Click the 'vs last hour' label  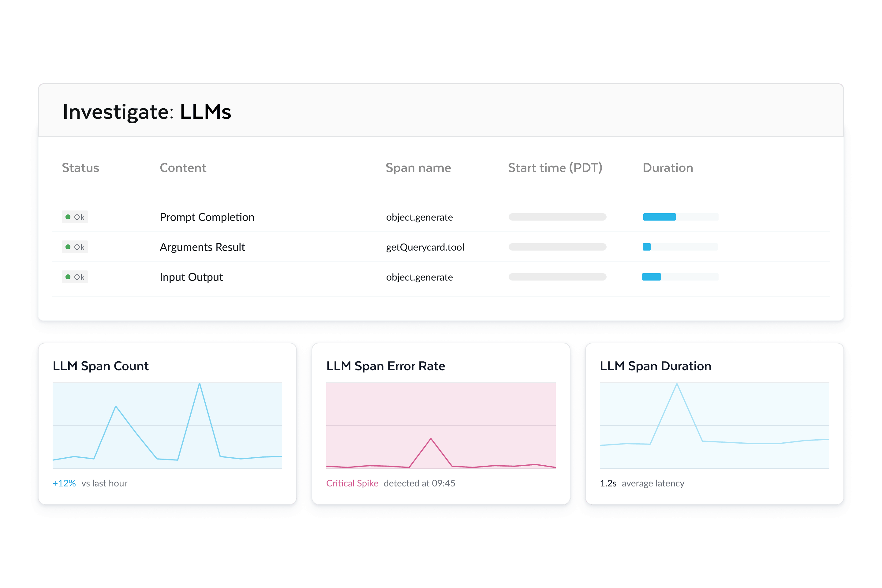104,483
